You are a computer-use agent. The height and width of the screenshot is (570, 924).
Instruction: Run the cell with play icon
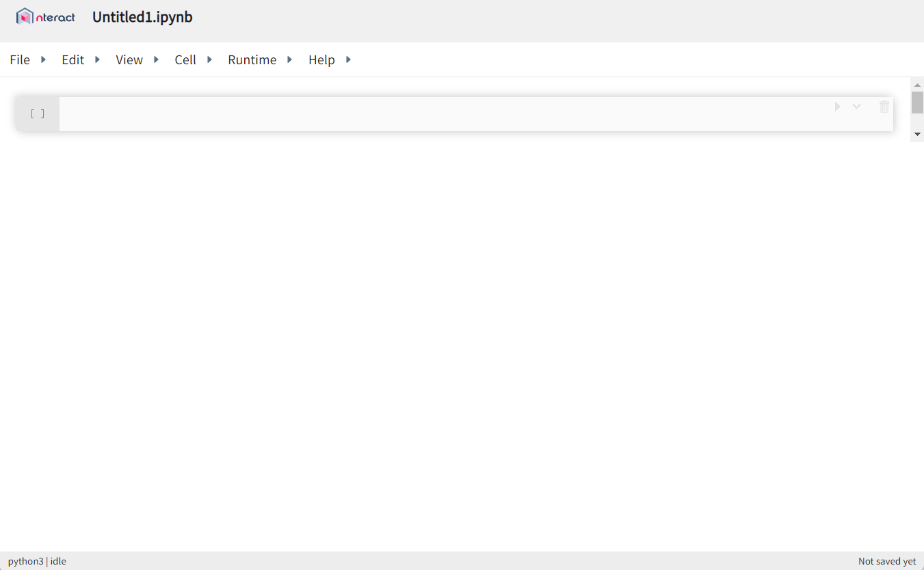pos(837,107)
